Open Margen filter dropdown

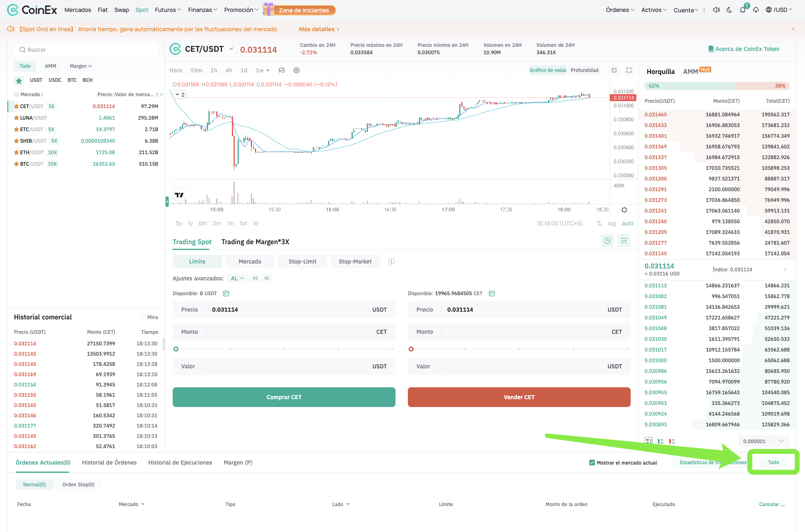(x=81, y=66)
